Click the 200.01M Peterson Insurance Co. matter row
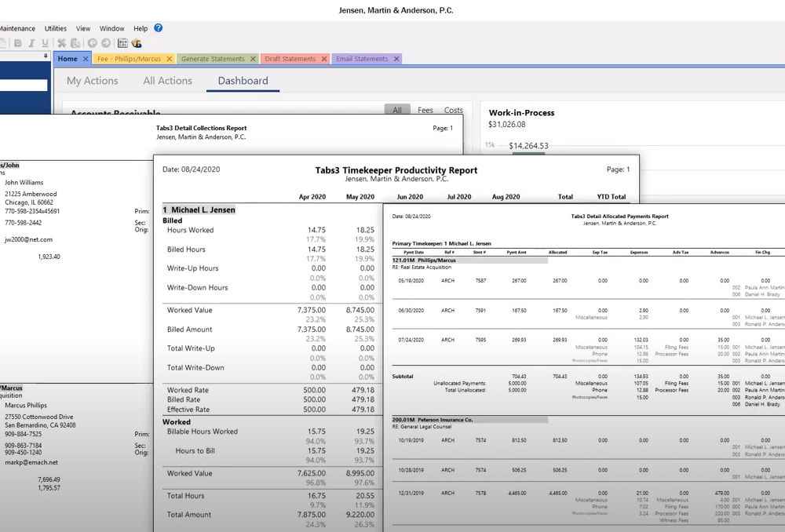Screen dimensions: 785x532 click(469, 420)
